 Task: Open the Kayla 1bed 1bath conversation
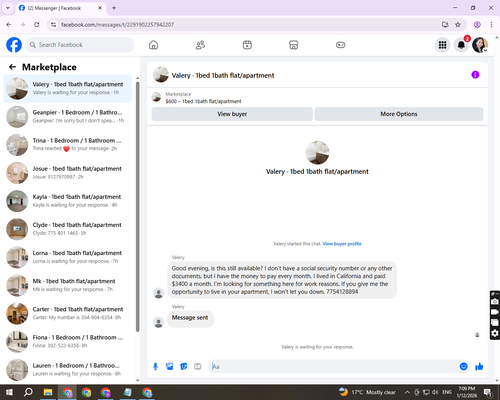point(67,201)
